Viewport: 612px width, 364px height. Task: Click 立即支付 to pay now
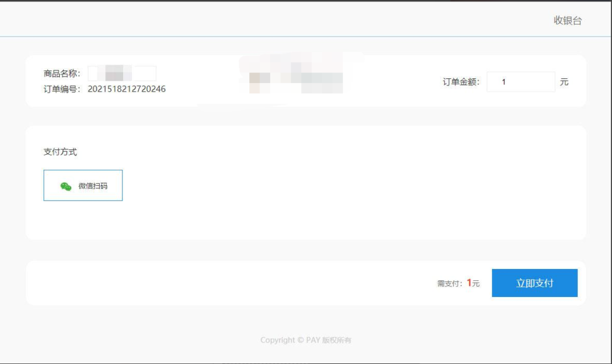point(534,283)
